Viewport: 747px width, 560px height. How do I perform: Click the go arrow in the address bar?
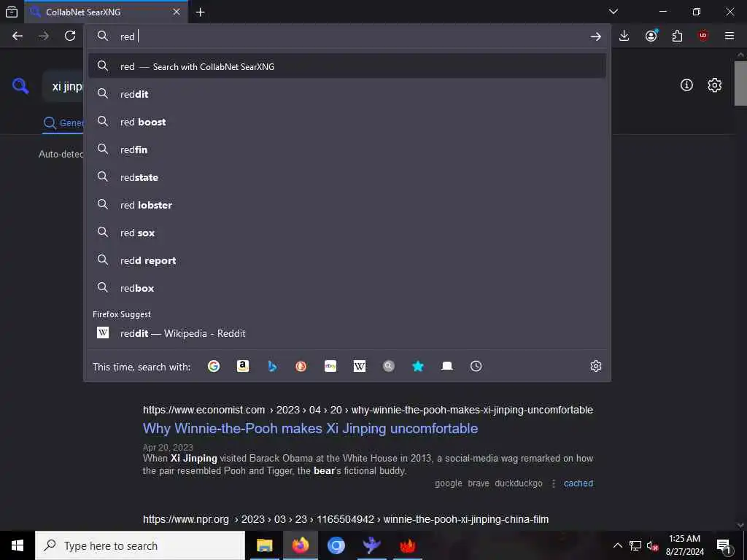coord(595,36)
